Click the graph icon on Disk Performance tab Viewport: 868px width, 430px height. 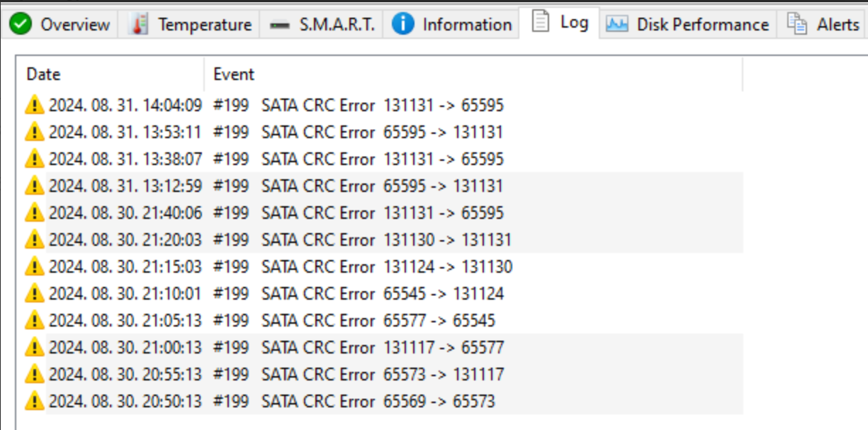617,25
